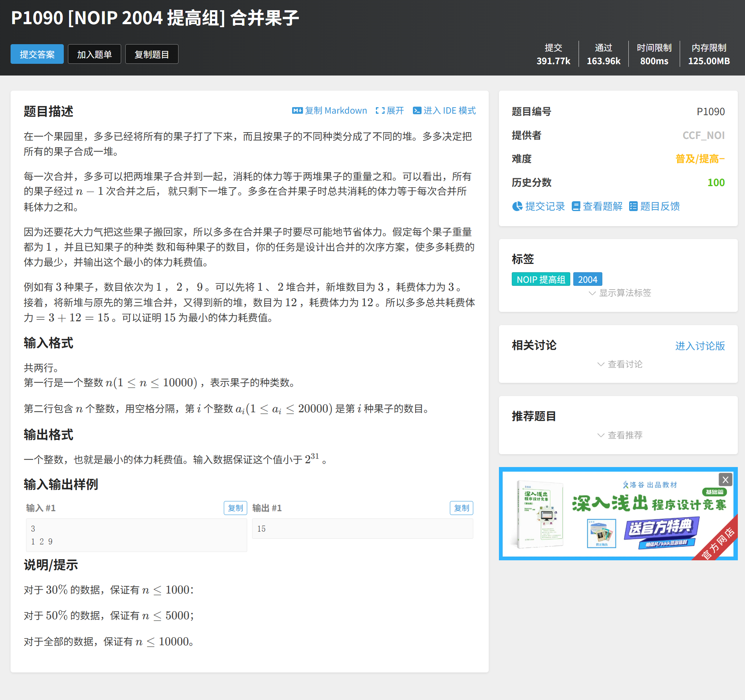Copy sample output #1
Viewport: 745px width, 700px height.
click(461, 508)
